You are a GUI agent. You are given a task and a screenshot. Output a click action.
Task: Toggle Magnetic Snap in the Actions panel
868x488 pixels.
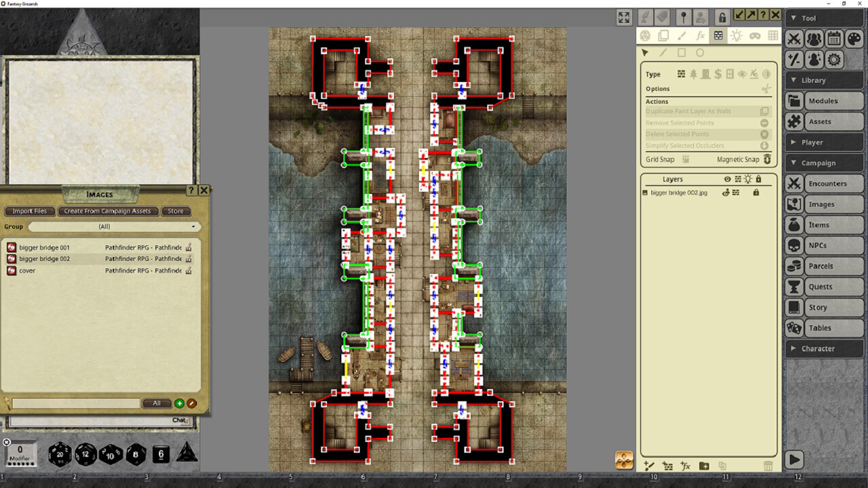pyautogui.click(x=767, y=159)
